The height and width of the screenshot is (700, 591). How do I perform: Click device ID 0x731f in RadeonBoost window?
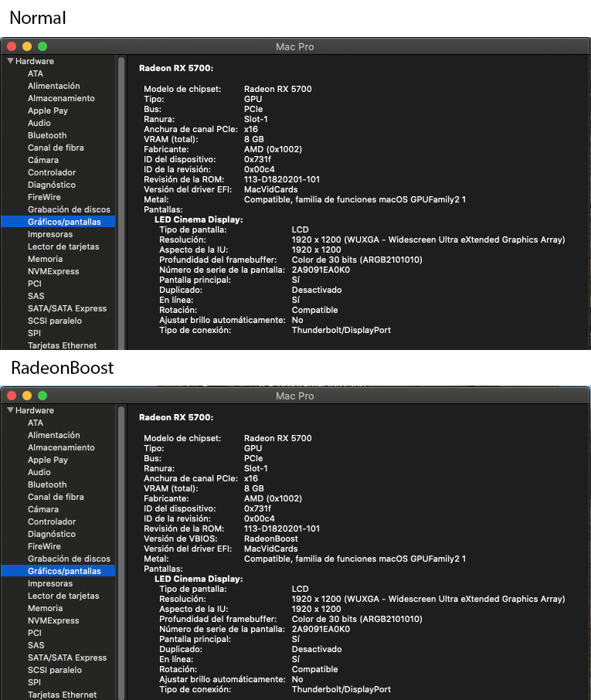(x=257, y=508)
